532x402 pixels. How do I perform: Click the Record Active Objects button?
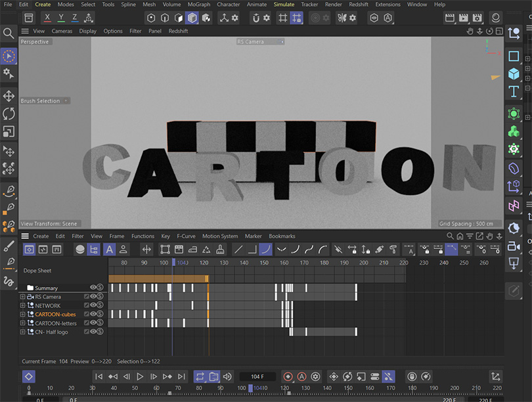click(288, 376)
